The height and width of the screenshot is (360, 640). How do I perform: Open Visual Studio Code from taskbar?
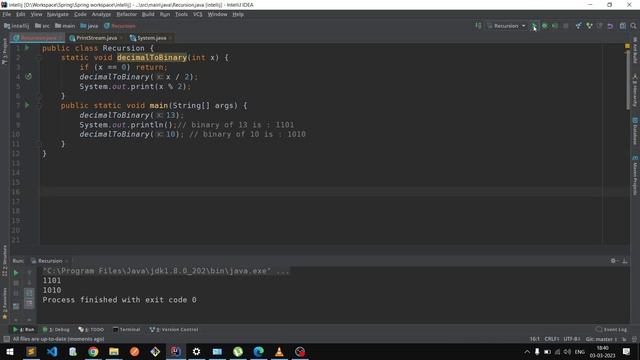pos(52,352)
